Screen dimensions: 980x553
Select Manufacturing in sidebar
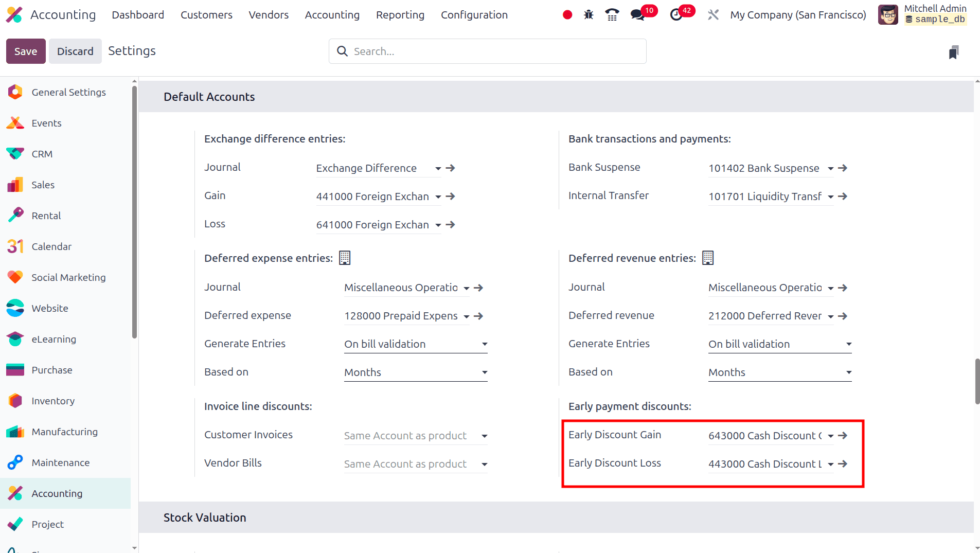coord(65,432)
